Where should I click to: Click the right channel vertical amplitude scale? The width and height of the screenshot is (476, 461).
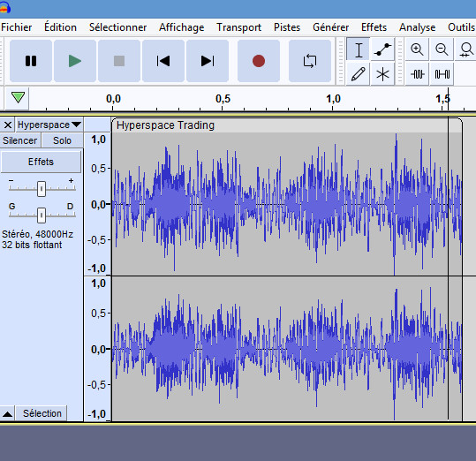pyautogui.click(x=97, y=349)
